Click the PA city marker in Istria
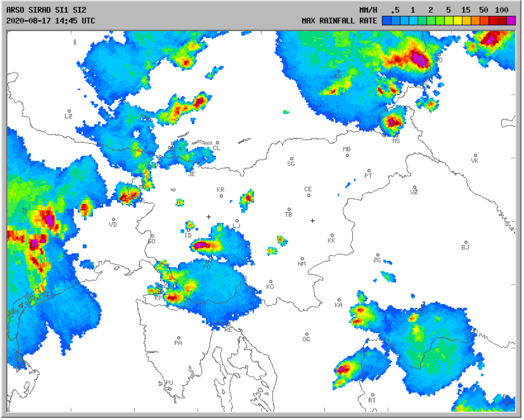The image size is (524, 420). tap(178, 337)
